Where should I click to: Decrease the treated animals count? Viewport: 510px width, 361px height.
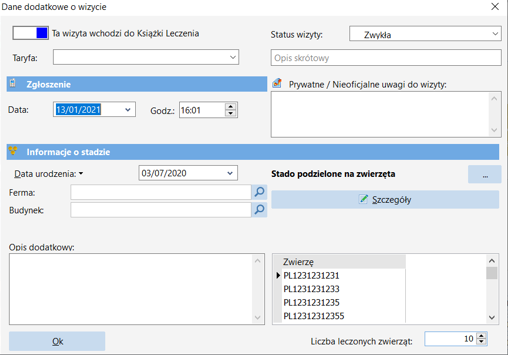click(x=481, y=341)
